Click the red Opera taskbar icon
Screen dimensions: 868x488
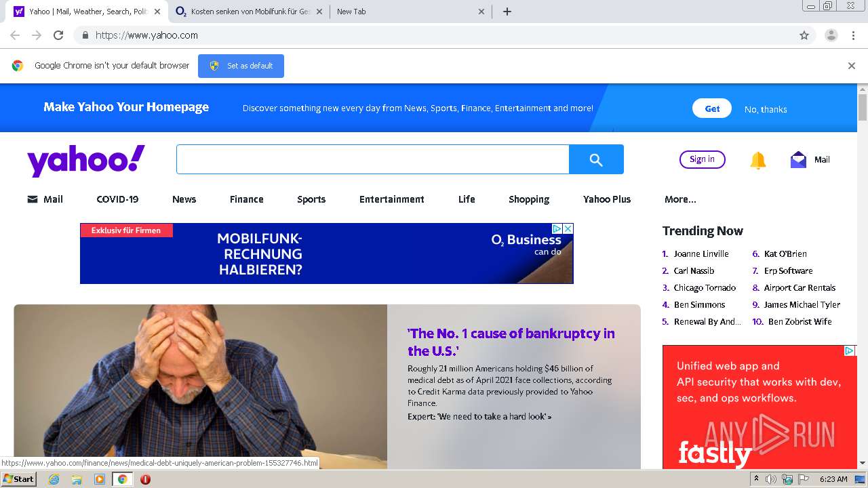145,479
